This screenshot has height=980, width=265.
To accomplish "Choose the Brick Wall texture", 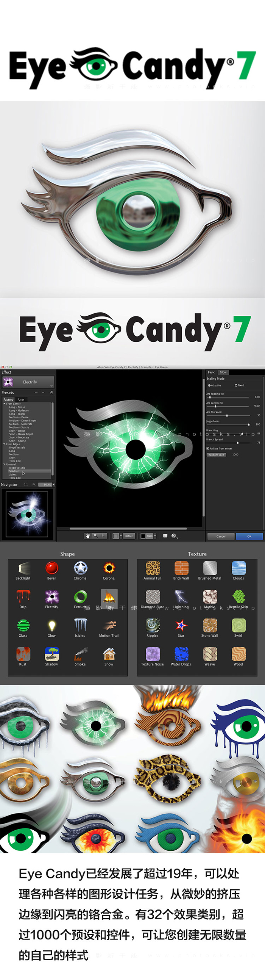I will (181, 568).
